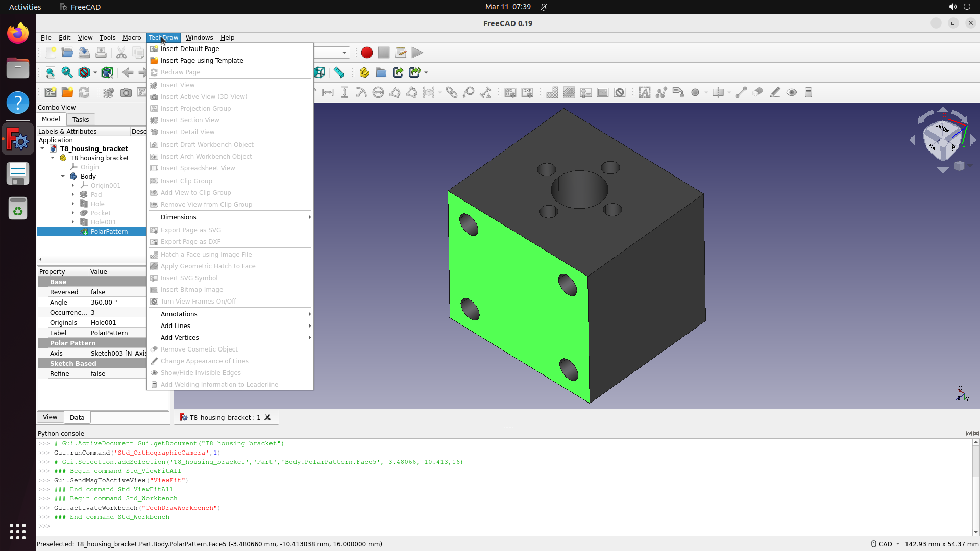Start recording a macro
The height and width of the screenshot is (551, 980).
pos(366,53)
